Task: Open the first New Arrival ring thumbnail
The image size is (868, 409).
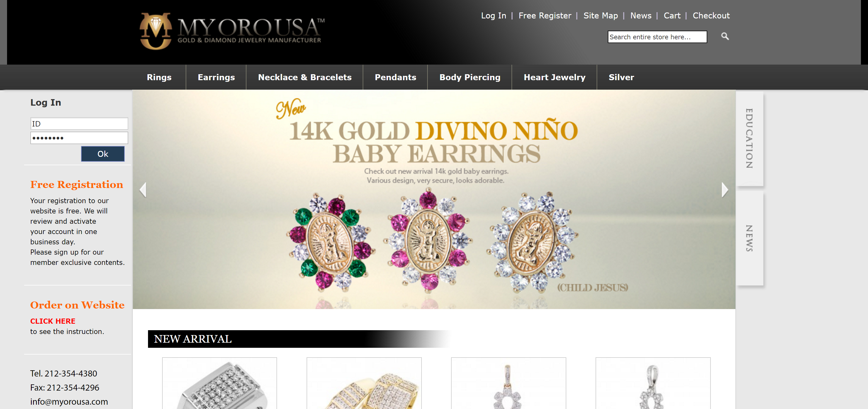Action: [219, 383]
